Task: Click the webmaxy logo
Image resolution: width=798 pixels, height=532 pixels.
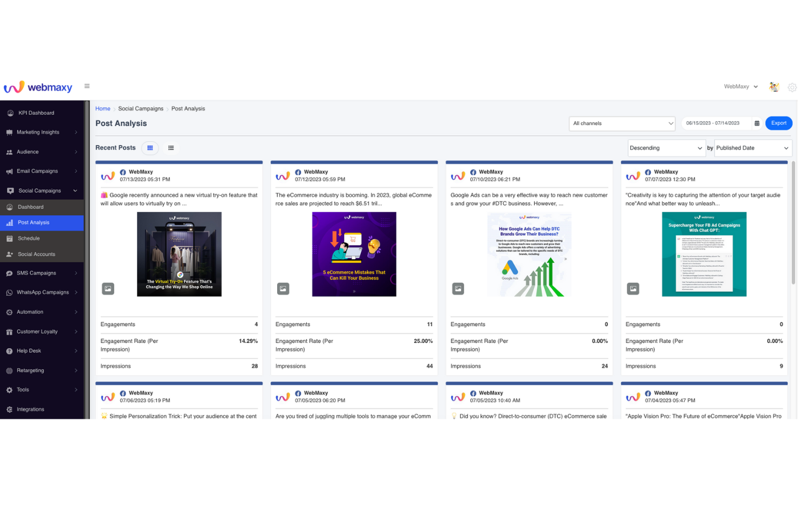Action: 38,87
